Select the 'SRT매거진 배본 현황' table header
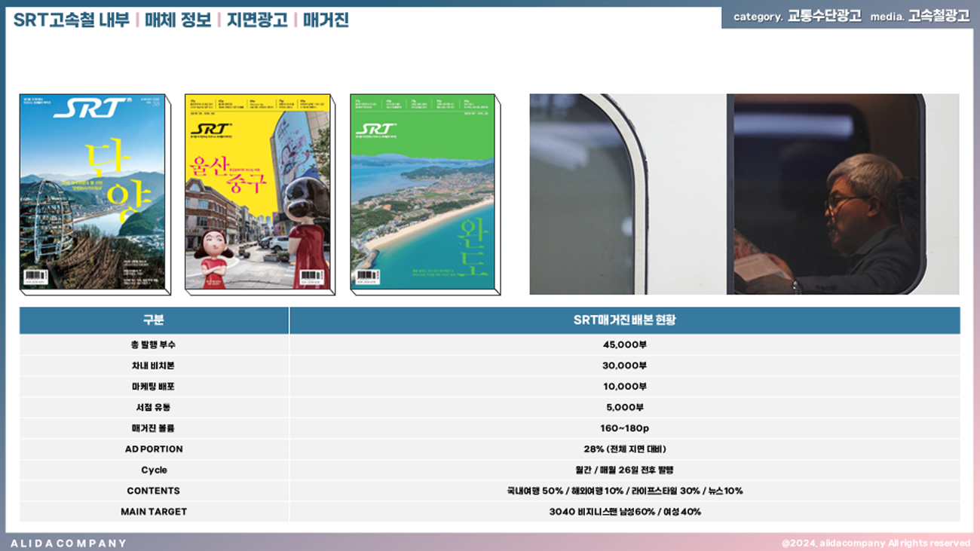Viewport: 980px width, 551px height. tap(624, 320)
